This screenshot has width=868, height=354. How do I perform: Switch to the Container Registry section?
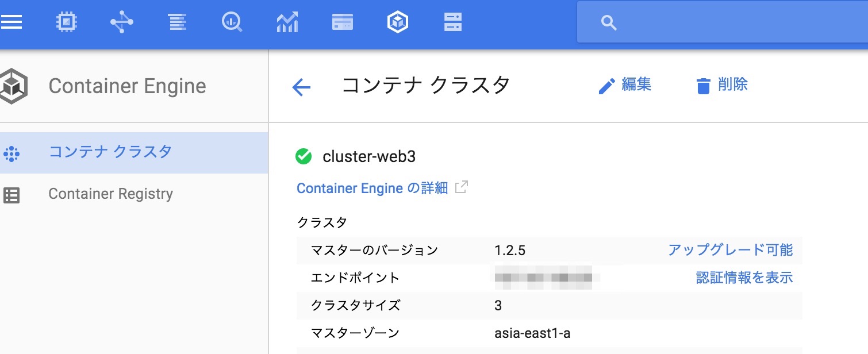click(x=111, y=194)
